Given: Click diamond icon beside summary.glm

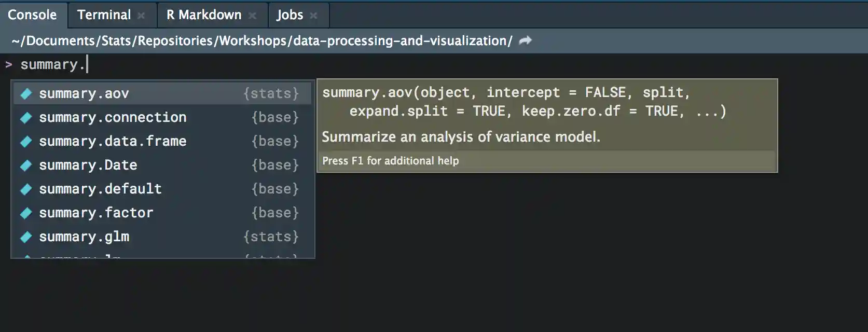Looking at the screenshot, I should 26,237.
